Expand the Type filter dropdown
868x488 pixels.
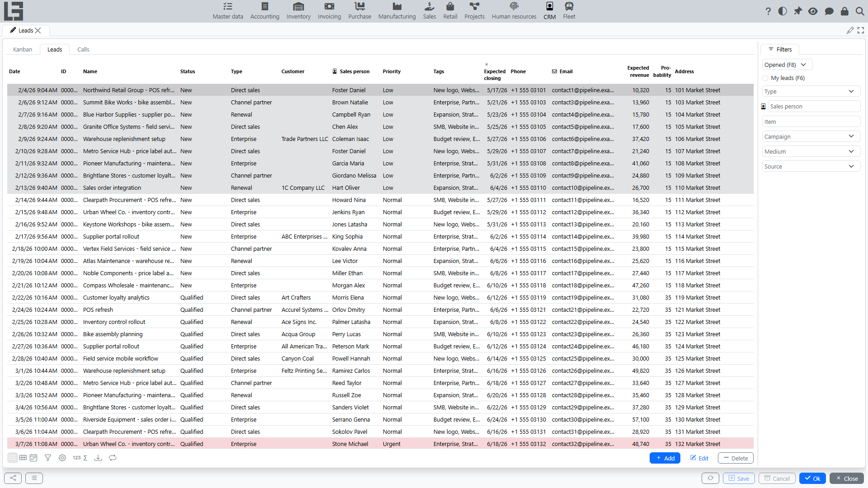pyautogui.click(x=811, y=91)
